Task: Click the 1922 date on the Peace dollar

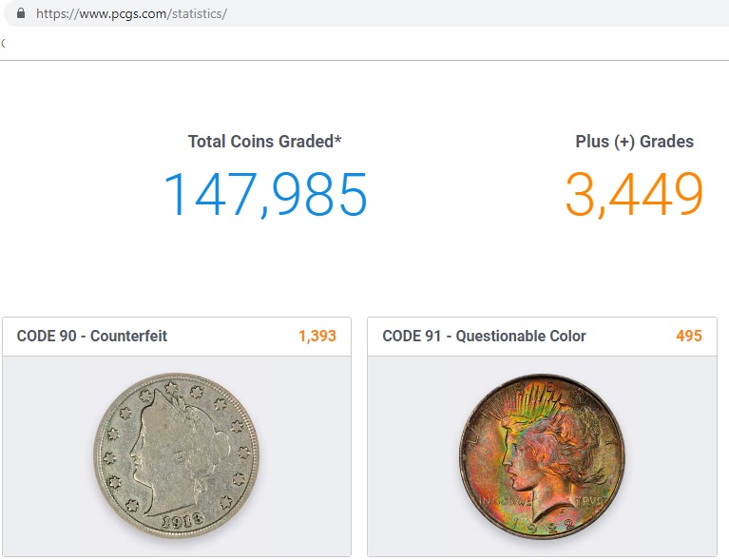Action: pos(542,526)
